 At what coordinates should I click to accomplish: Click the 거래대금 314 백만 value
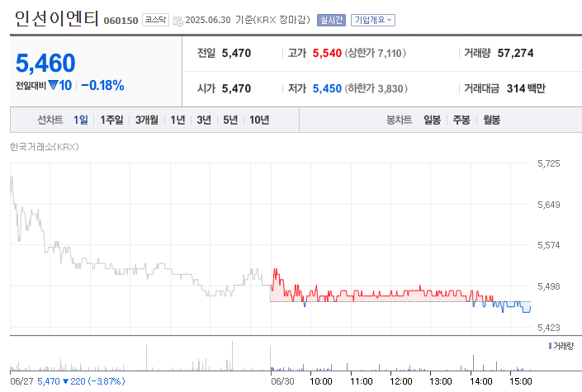point(526,88)
